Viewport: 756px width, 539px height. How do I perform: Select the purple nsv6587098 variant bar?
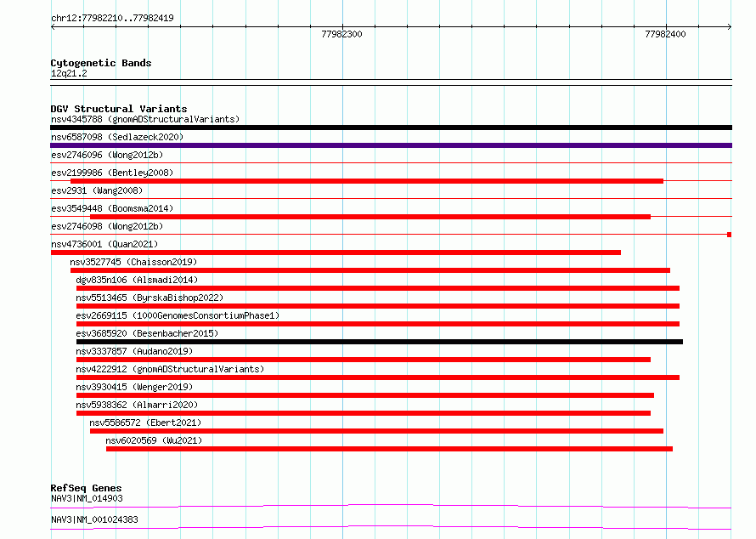391,145
